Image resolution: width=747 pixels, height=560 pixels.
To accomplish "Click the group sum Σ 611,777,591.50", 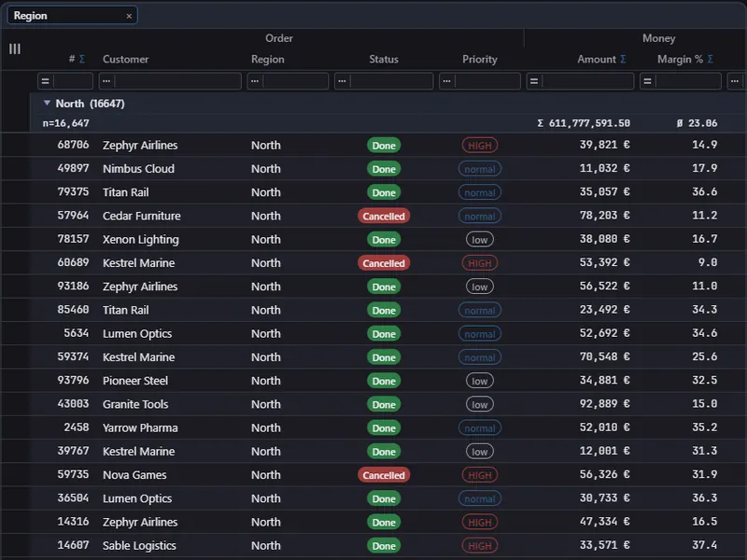I will (584, 123).
